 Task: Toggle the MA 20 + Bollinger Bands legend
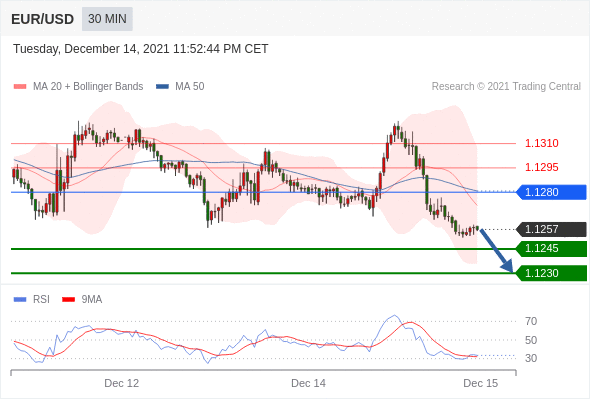(88, 87)
